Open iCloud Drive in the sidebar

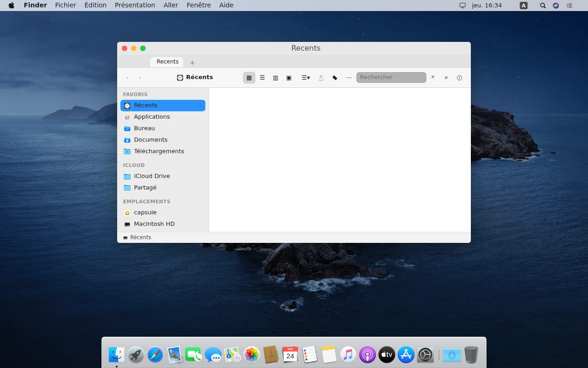[163, 176]
